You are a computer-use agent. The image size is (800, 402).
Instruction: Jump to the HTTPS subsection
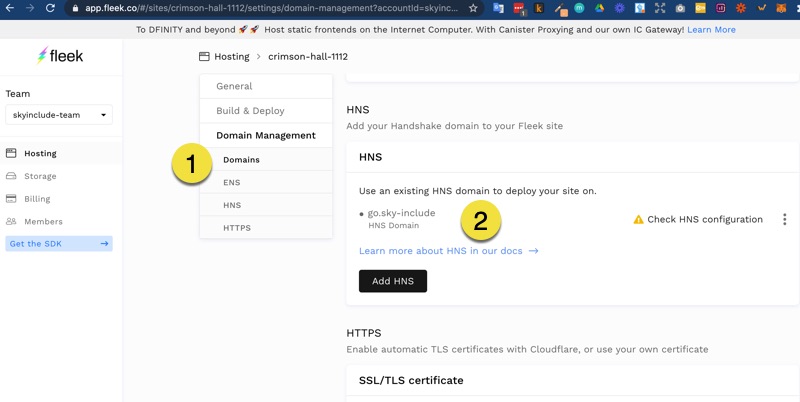pyautogui.click(x=236, y=228)
